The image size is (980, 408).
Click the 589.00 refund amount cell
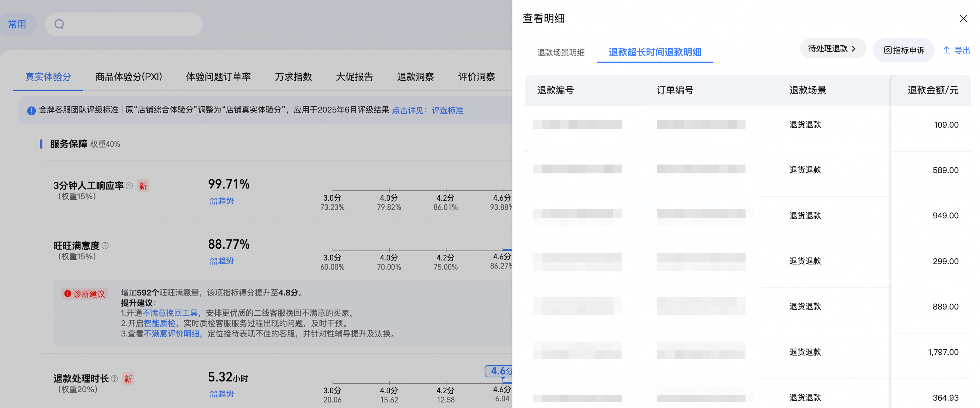click(945, 170)
